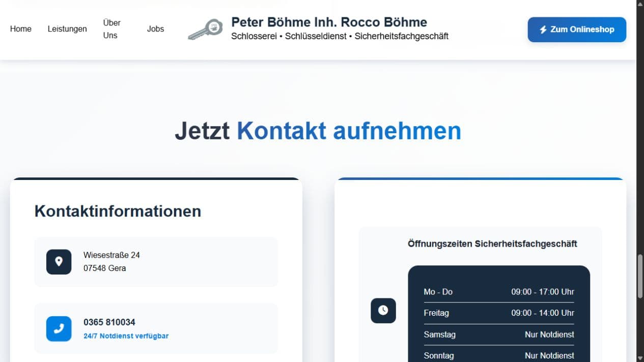Viewport: 644px width, 362px height.
Task: Click the key logo icon in header
Action: point(205,29)
